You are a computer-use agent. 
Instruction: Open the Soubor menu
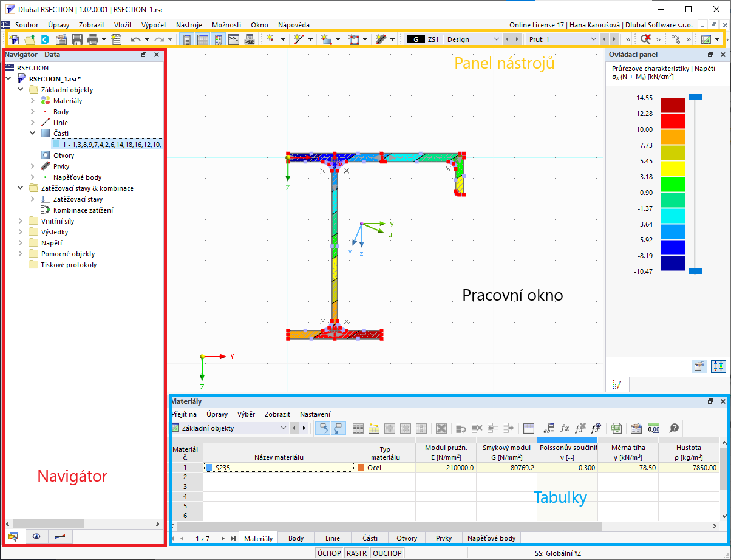tap(27, 25)
